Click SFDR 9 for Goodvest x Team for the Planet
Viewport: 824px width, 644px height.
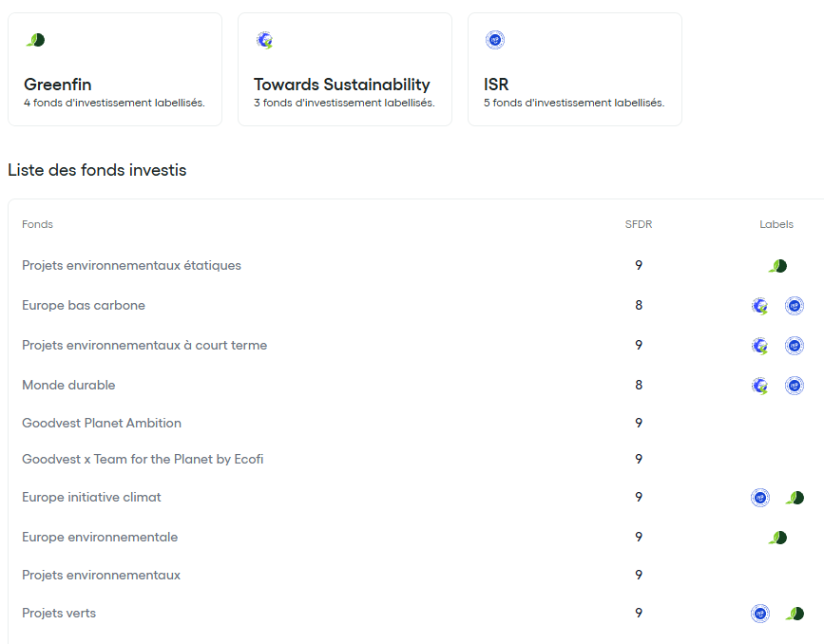639,459
